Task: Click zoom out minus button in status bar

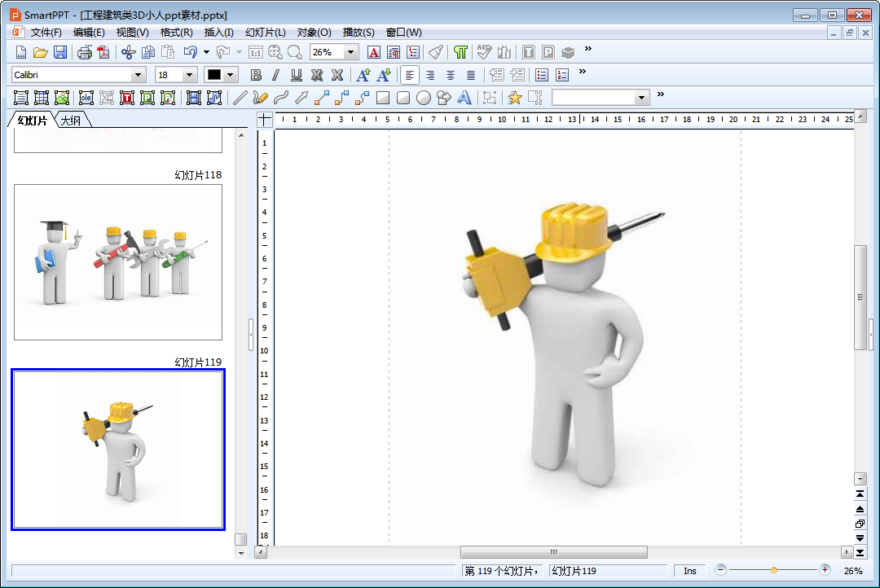Action: 720,570
